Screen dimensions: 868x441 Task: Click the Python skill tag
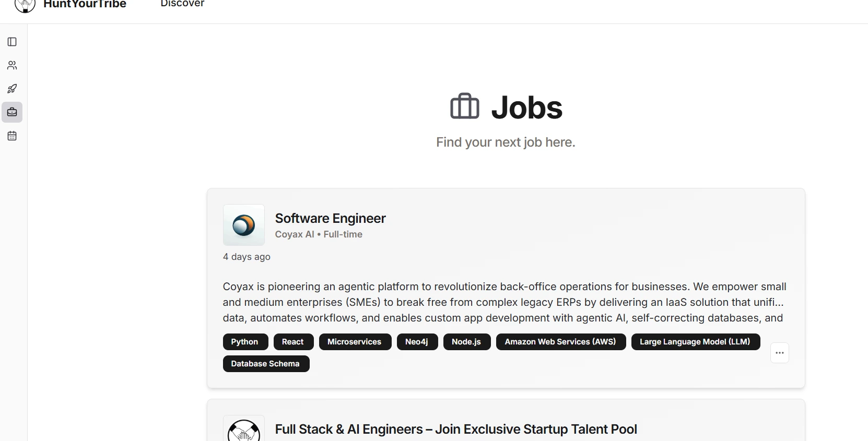click(x=245, y=342)
